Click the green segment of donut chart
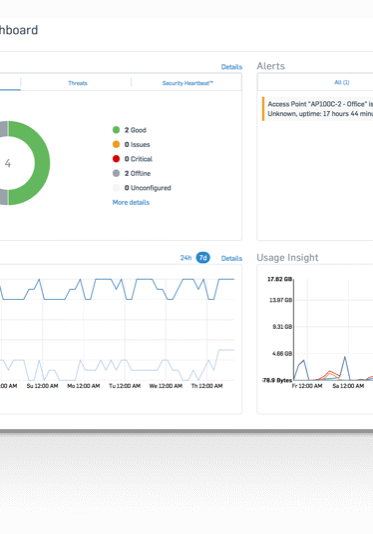The height and width of the screenshot is (534, 373). [42, 163]
